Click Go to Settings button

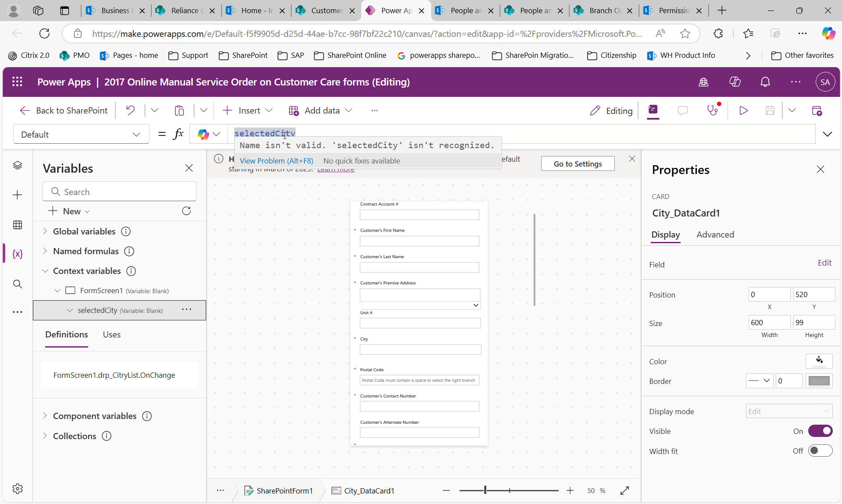[578, 163]
